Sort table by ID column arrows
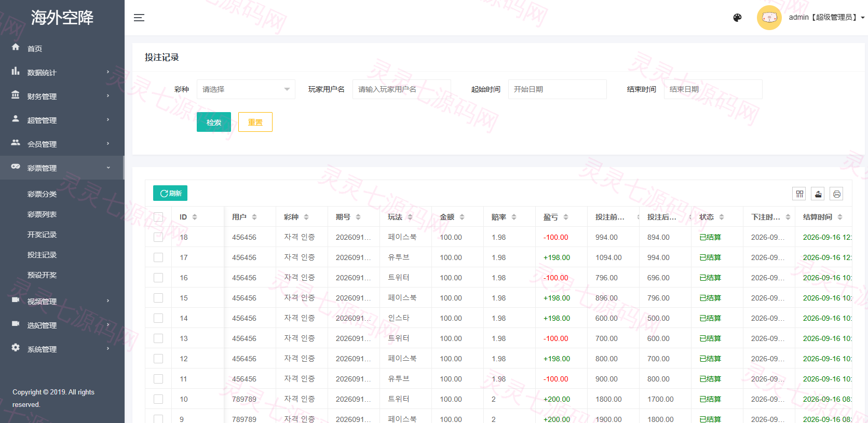The width and height of the screenshot is (868, 423). 195,217
